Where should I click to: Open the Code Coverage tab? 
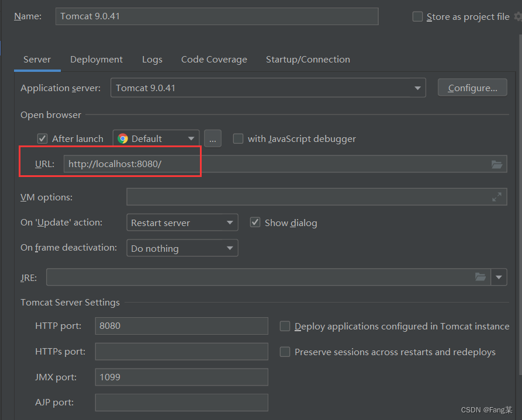[x=214, y=60]
